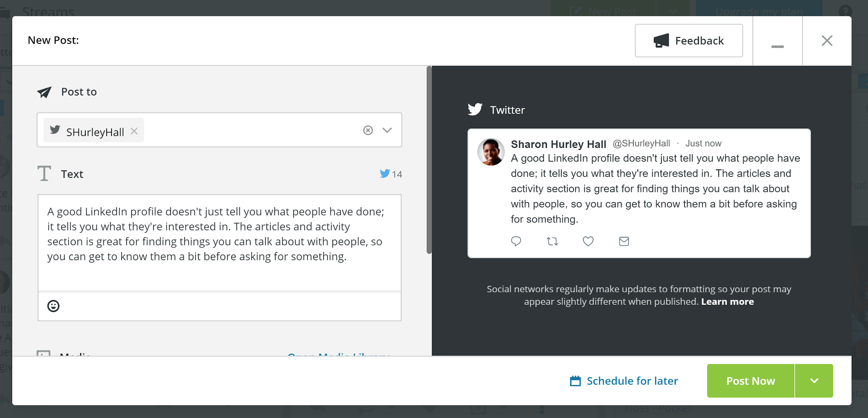Click the retweet icon on tweet preview
Screen dimensions: 868x418
(552, 241)
